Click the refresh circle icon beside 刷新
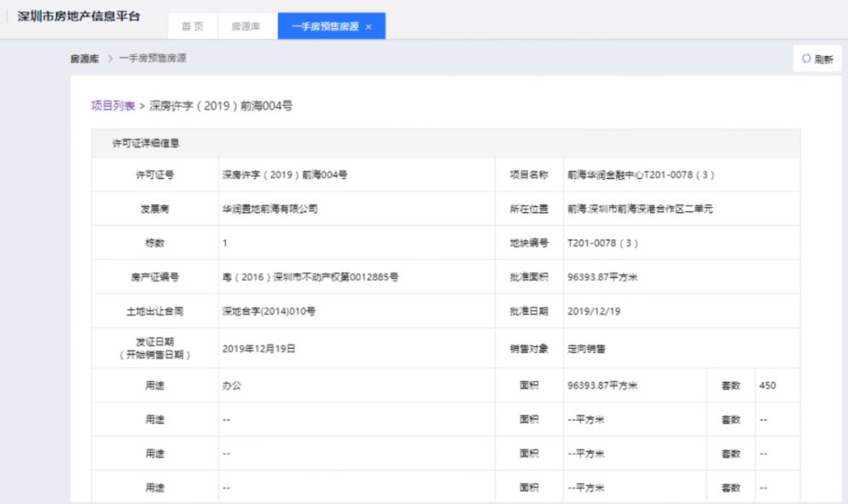Screen dimensions: 848x504 pyautogui.click(x=806, y=59)
